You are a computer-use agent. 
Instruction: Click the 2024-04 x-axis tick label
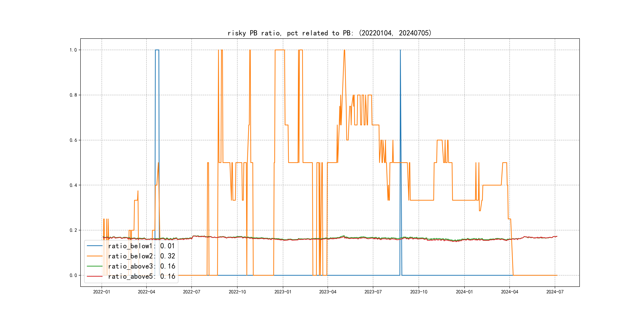pos(509,292)
